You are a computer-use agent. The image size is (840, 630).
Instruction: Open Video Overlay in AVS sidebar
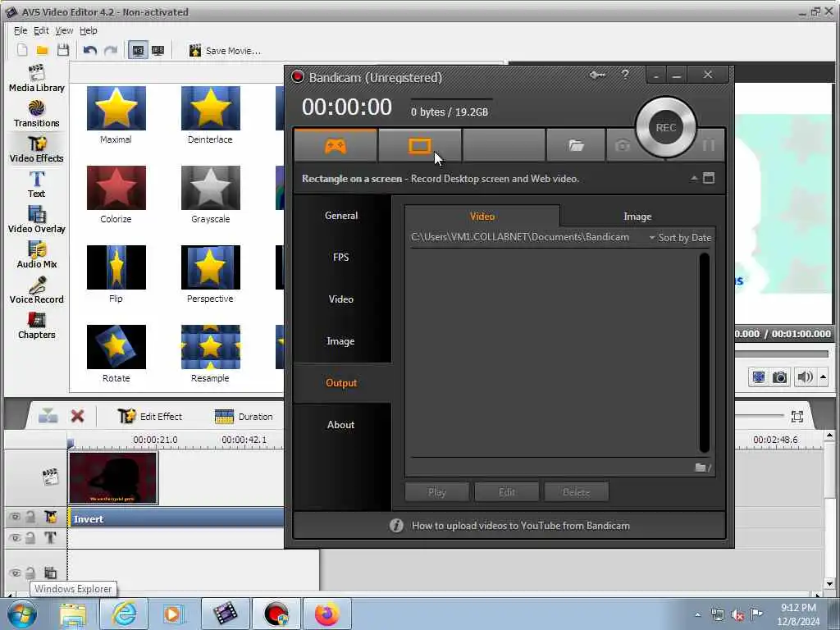(36, 220)
